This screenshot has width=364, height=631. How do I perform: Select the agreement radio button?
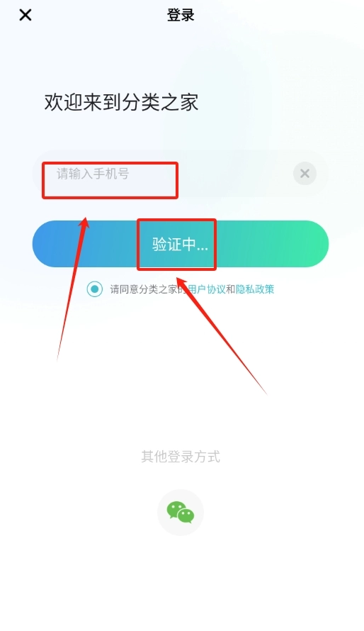click(x=95, y=289)
